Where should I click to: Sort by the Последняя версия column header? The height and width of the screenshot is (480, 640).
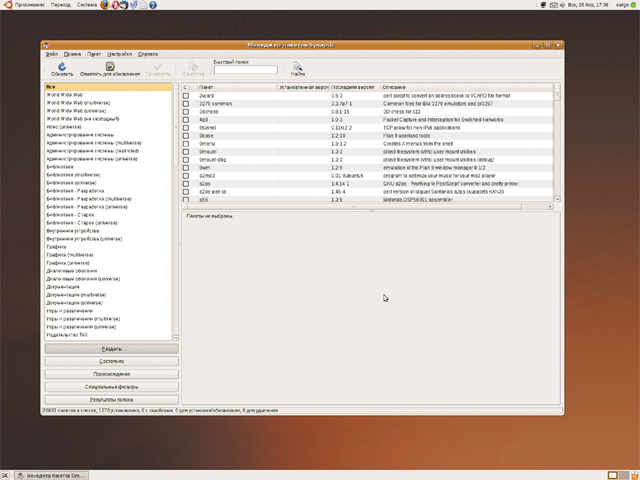click(355, 87)
